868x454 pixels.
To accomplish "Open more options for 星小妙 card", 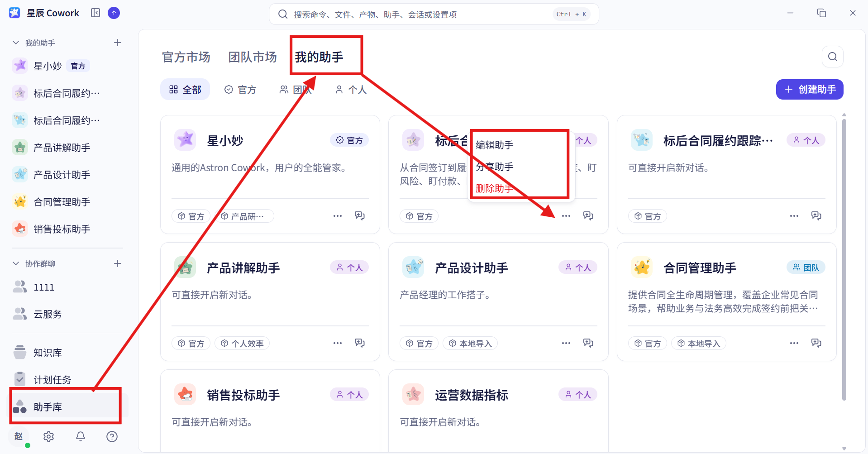I will (338, 216).
